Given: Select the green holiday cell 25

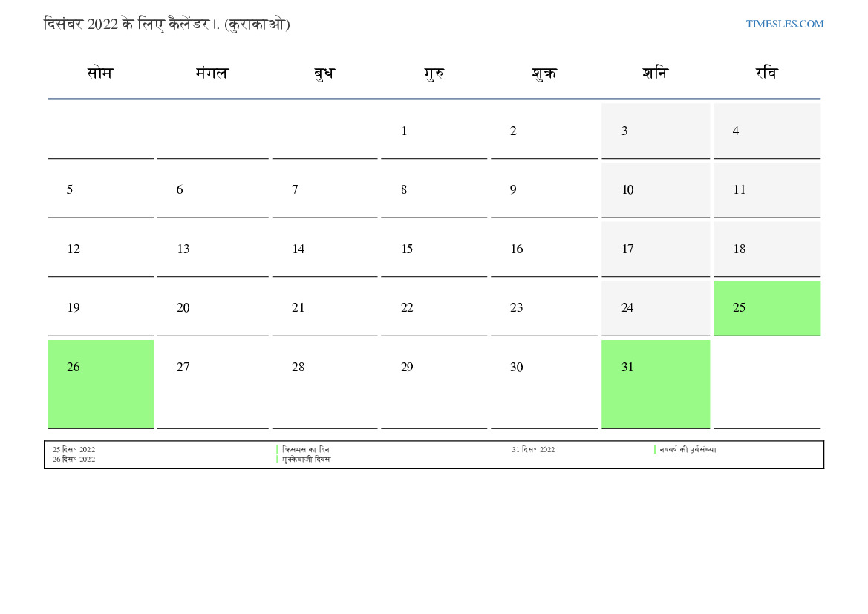Looking at the screenshot, I should pos(767,308).
